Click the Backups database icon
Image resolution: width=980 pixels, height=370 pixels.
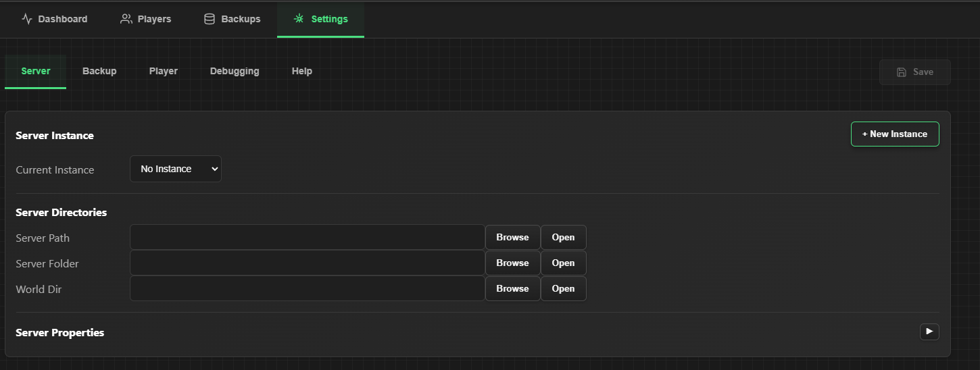point(210,19)
